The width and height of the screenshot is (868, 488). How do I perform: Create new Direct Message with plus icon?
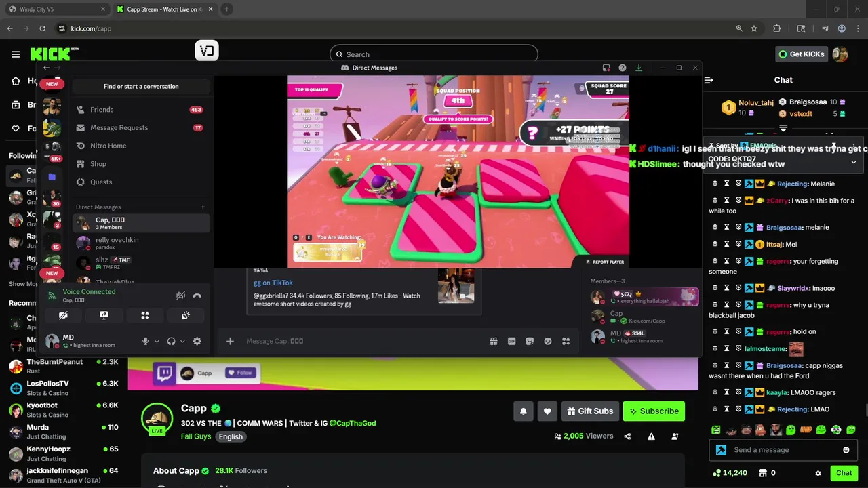[203, 207]
